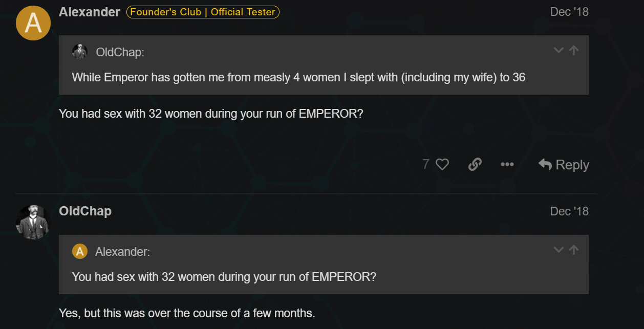Open the Dec '18 date on OldChap's post
The height and width of the screenshot is (329, 644).
point(569,211)
